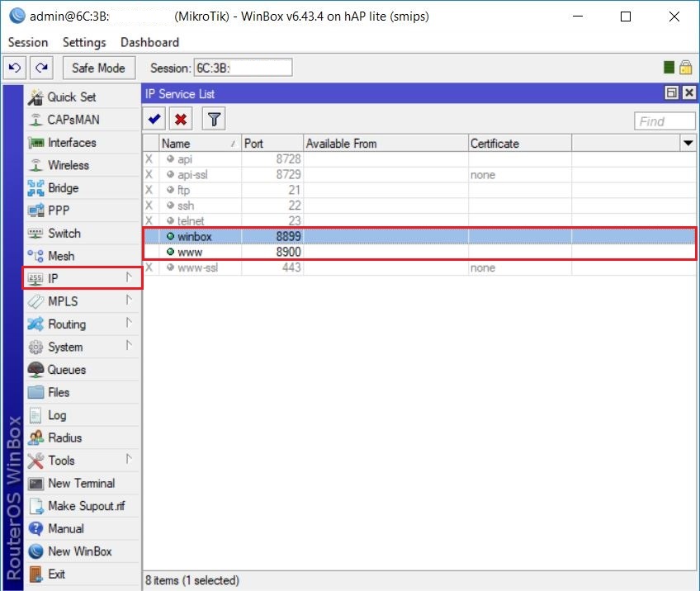Select the www-ssl service row

click(x=419, y=267)
